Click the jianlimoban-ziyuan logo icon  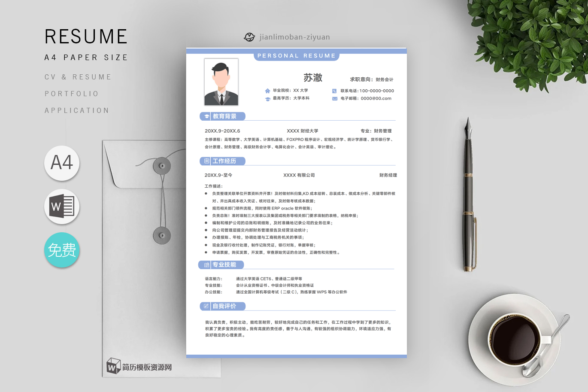click(249, 37)
